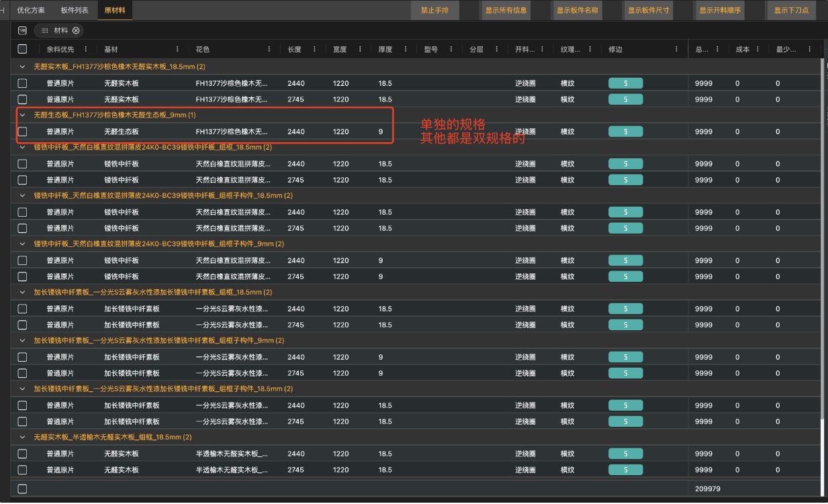Remove the 材料 filter via its ⊗ icon
Viewport: 828px width, 504px height.
coord(76,30)
